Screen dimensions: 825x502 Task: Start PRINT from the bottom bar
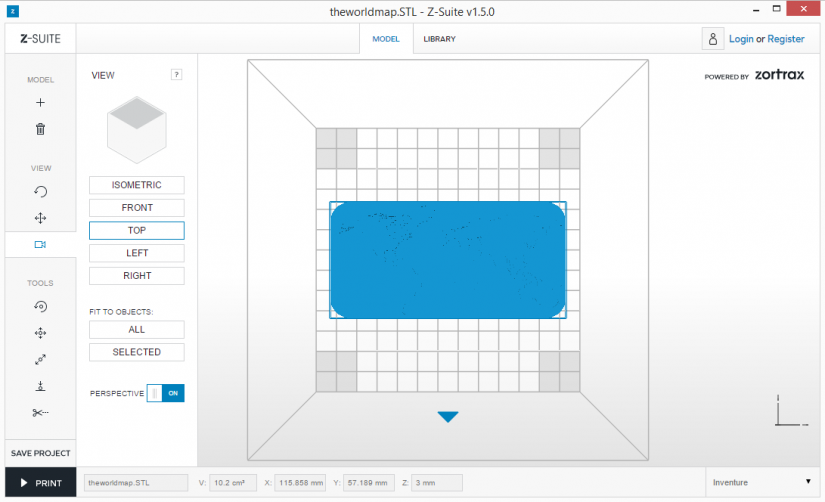point(41,483)
